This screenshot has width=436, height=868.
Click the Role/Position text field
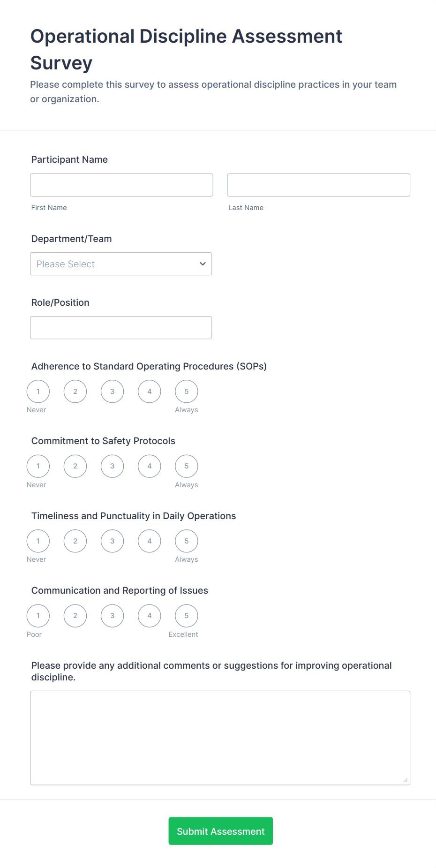click(121, 327)
